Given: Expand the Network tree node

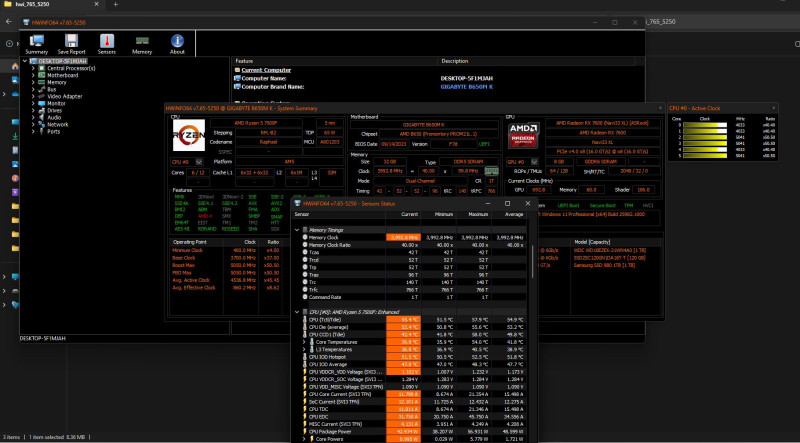Looking at the screenshot, I should click(33, 124).
